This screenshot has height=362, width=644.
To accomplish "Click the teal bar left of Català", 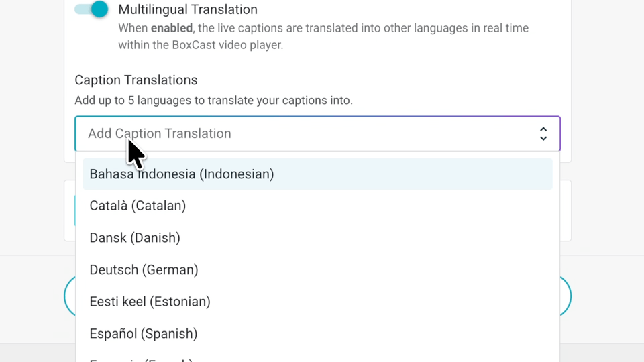I will [75, 210].
